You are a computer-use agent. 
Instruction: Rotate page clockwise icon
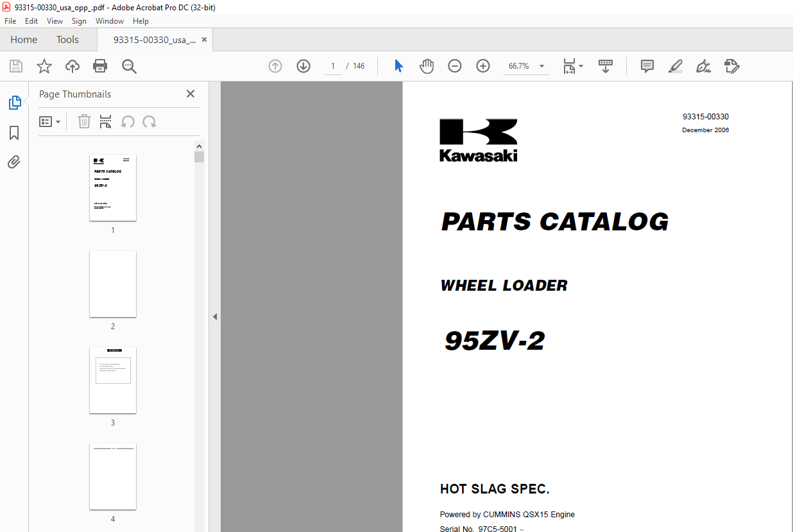coord(149,122)
